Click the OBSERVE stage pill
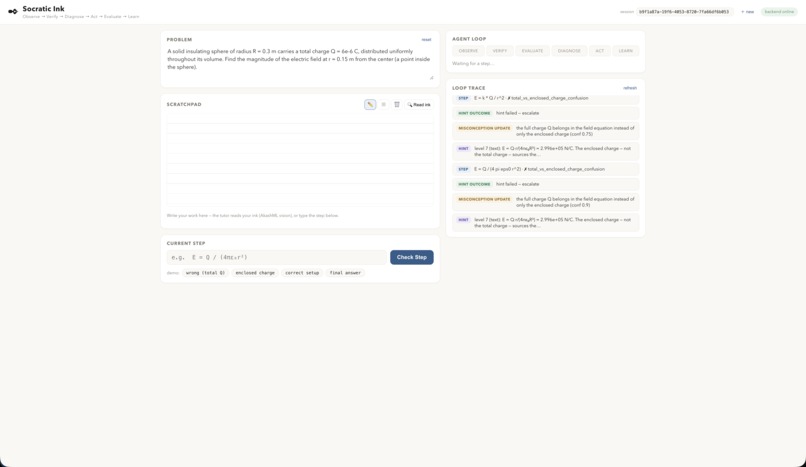 pyautogui.click(x=468, y=51)
